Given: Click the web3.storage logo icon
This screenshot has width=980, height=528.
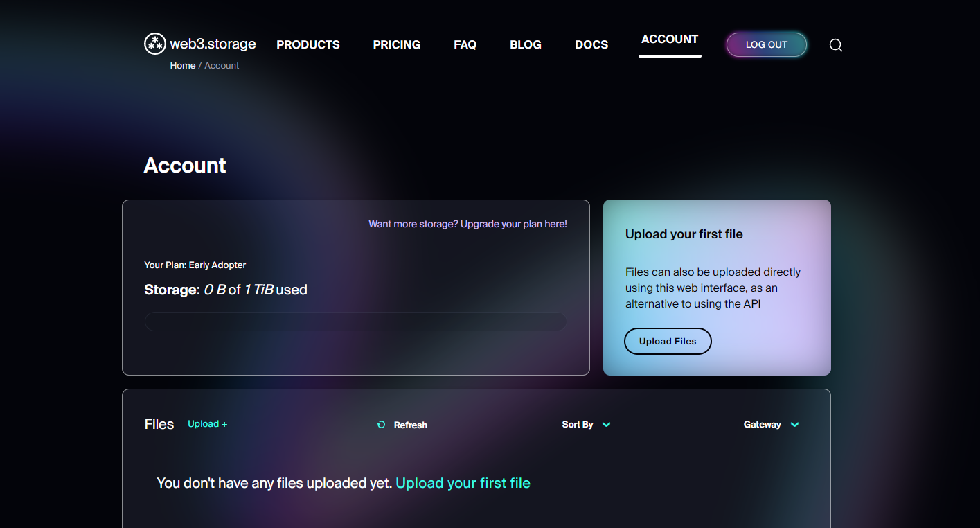Looking at the screenshot, I should pyautogui.click(x=155, y=44).
